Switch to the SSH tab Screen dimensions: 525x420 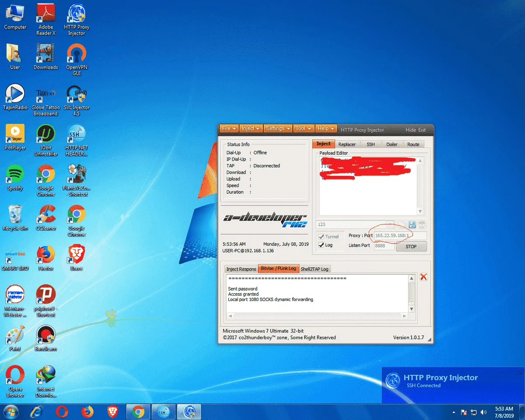(371, 144)
